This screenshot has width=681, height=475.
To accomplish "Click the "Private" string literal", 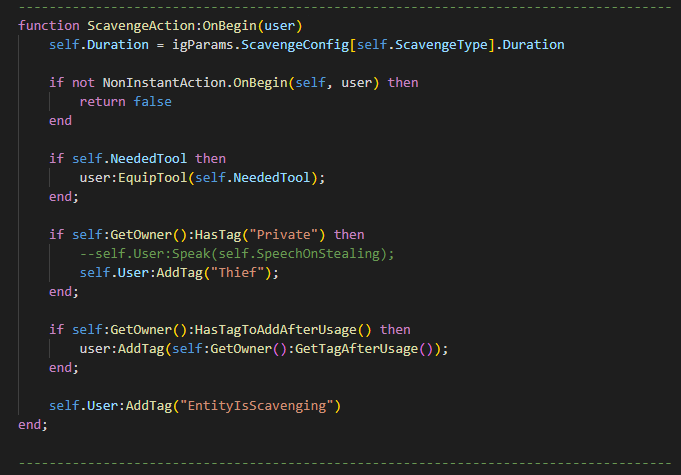I will pyautogui.click(x=284, y=234).
